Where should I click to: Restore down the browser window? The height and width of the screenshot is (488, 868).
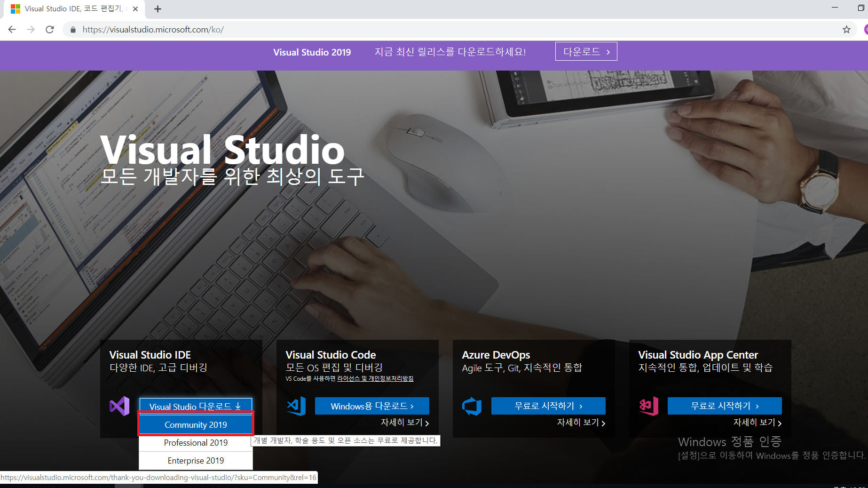point(861,8)
